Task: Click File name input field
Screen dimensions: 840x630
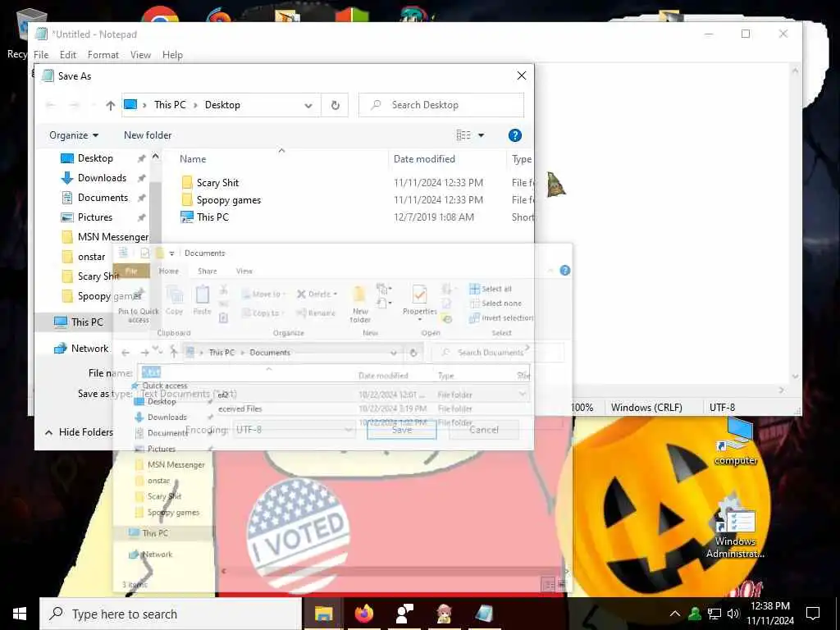Action: pos(333,373)
